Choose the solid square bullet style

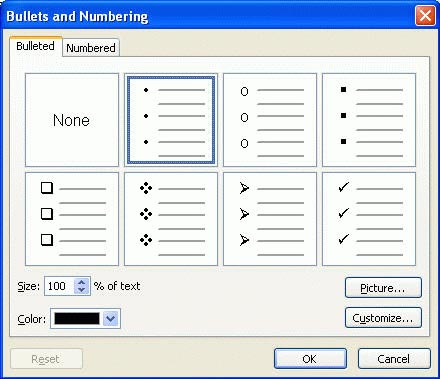coord(369,120)
